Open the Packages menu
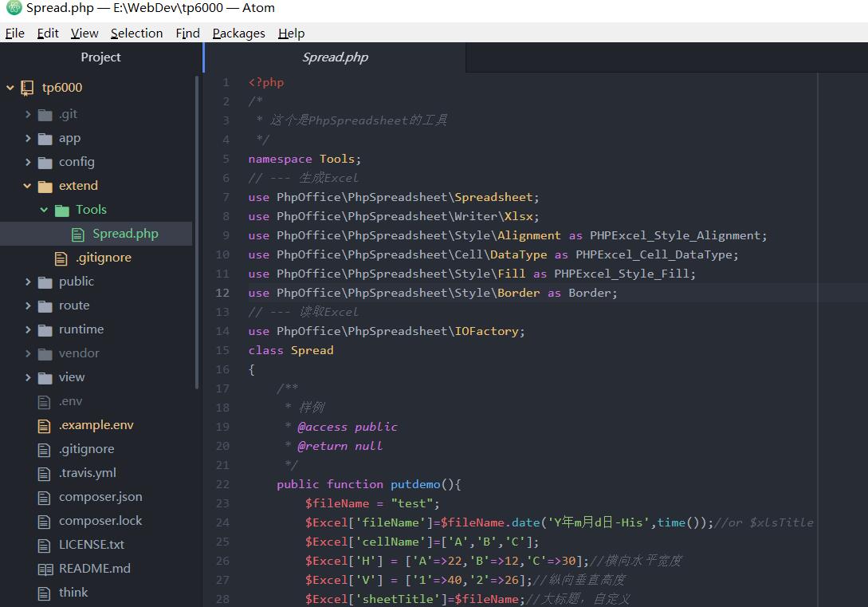868x607 pixels. (238, 33)
